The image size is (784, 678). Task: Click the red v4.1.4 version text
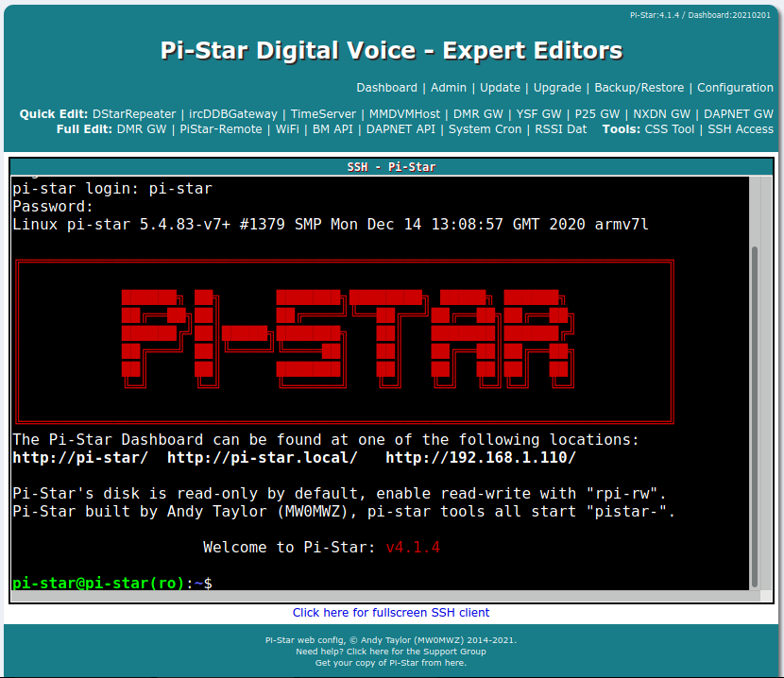(413, 547)
